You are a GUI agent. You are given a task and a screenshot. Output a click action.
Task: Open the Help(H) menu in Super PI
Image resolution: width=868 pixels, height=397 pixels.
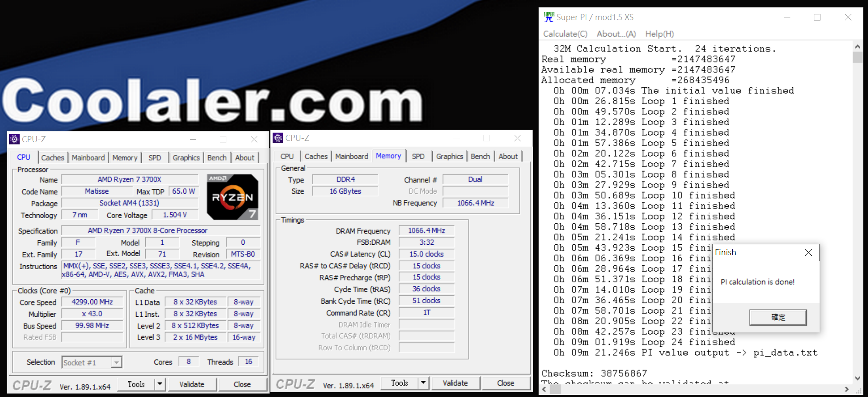coord(659,34)
